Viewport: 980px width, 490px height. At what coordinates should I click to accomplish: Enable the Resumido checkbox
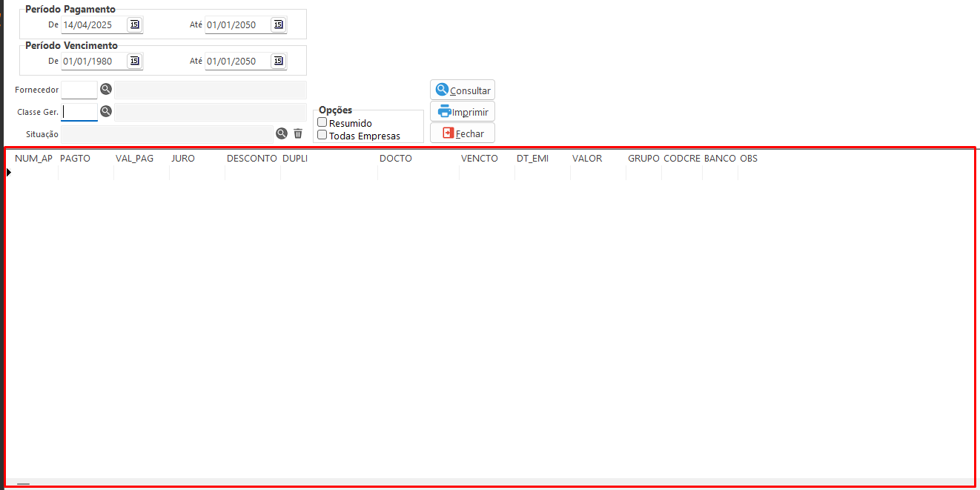coord(322,122)
